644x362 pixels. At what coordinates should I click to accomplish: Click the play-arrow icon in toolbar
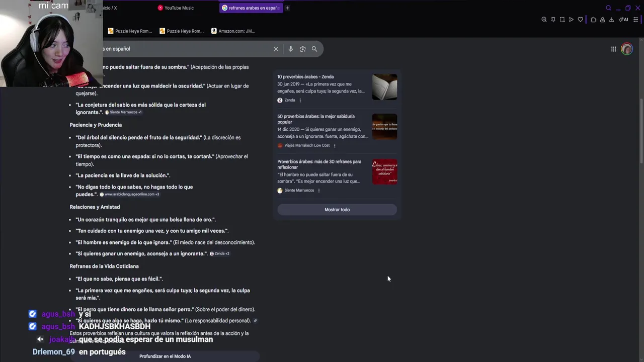[571, 20]
